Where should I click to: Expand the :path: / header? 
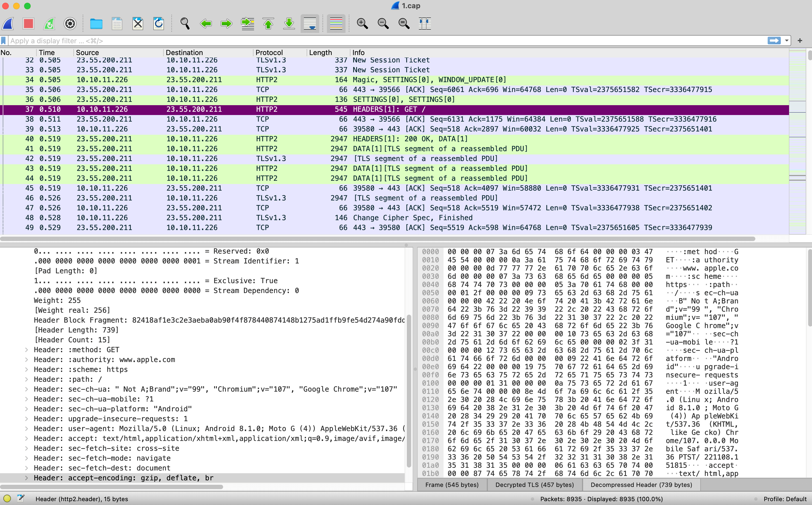coord(26,379)
